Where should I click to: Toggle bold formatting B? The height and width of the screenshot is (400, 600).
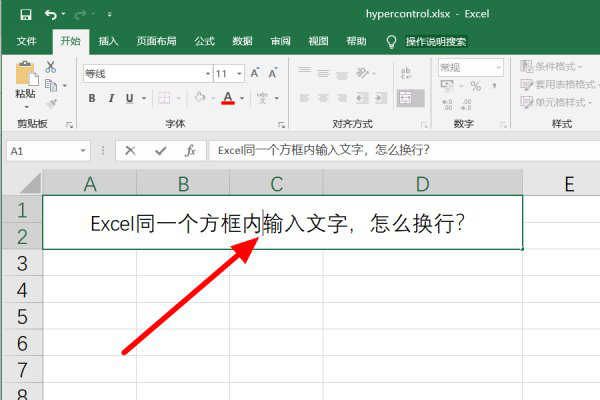pyautogui.click(x=91, y=98)
